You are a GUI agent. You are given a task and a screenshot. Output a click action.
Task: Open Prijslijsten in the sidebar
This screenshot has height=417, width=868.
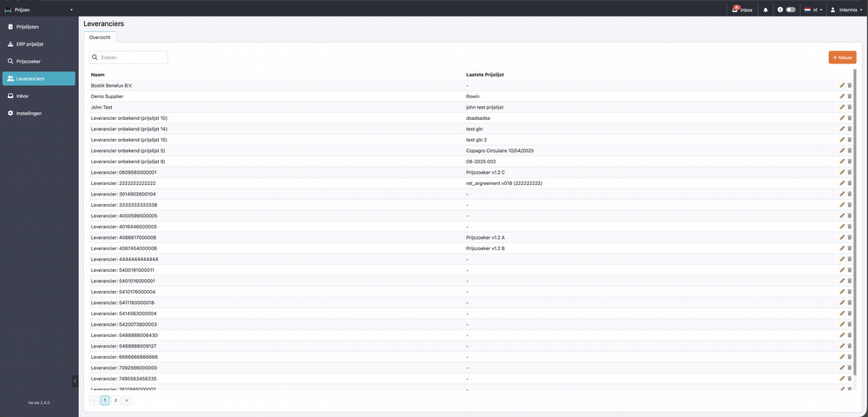[x=28, y=27]
